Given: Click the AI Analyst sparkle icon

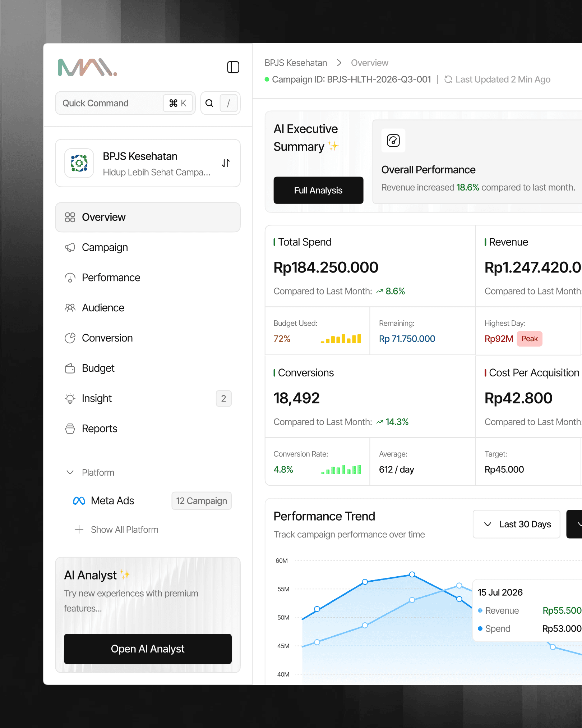Looking at the screenshot, I should click(x=125, y=574).
